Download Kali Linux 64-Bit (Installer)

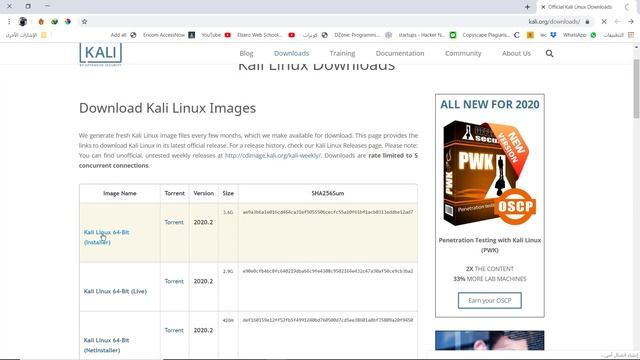[x=106, y=237]
